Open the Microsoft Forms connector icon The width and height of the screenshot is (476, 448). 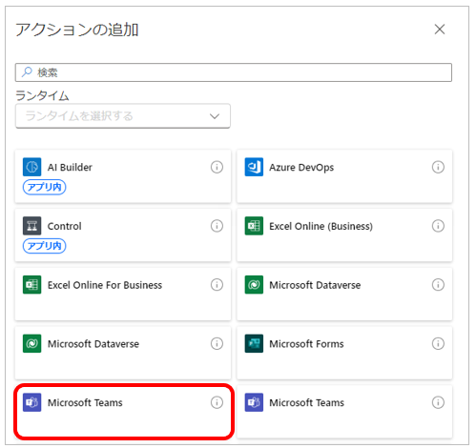(254, 343)
